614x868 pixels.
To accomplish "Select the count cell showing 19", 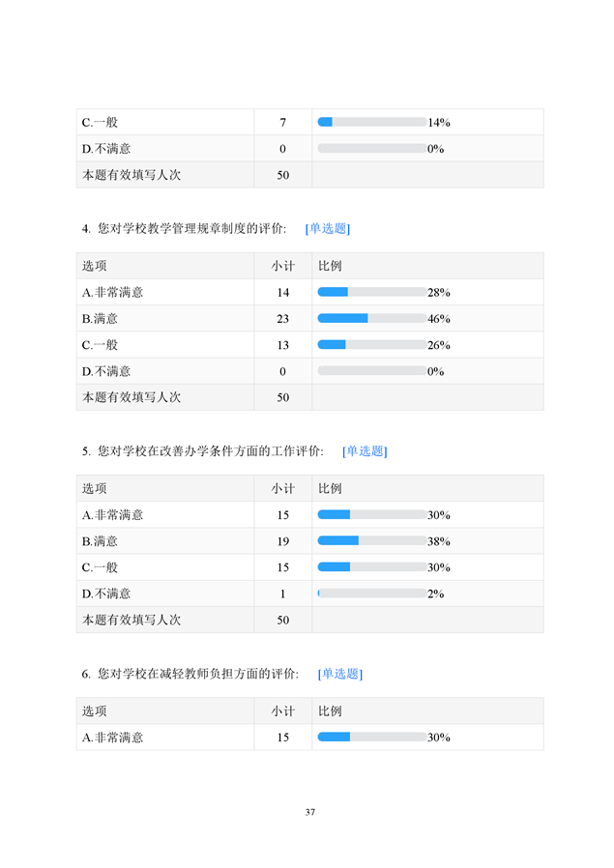I will pyautogui.click(x=283, y=540).
